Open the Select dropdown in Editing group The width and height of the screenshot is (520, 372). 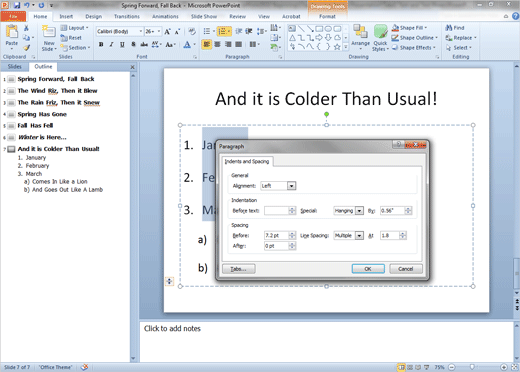pyautogui.click(x=459, y=48)
